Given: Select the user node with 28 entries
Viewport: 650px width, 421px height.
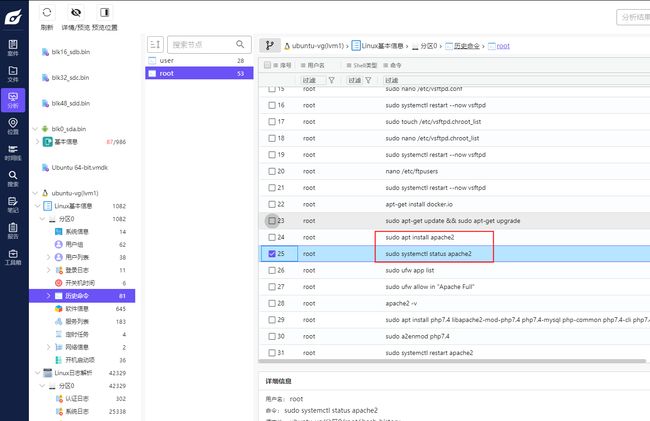Looking at the screenshot, I should pos(199,60).
